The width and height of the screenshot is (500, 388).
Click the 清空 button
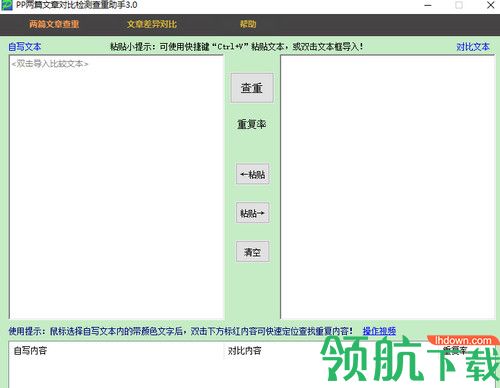(253, 252)
